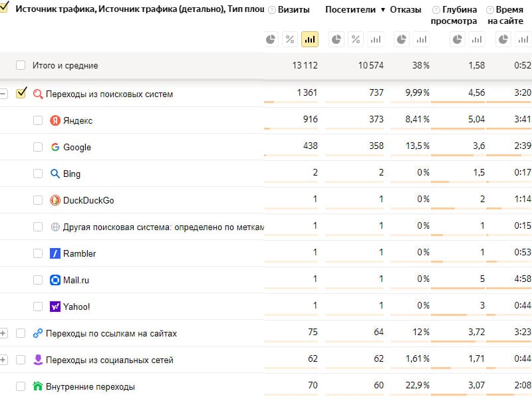This screenshot has height=399, width=532.
Task: Check the Яндекс row checkbox
Action: point(38,120)
